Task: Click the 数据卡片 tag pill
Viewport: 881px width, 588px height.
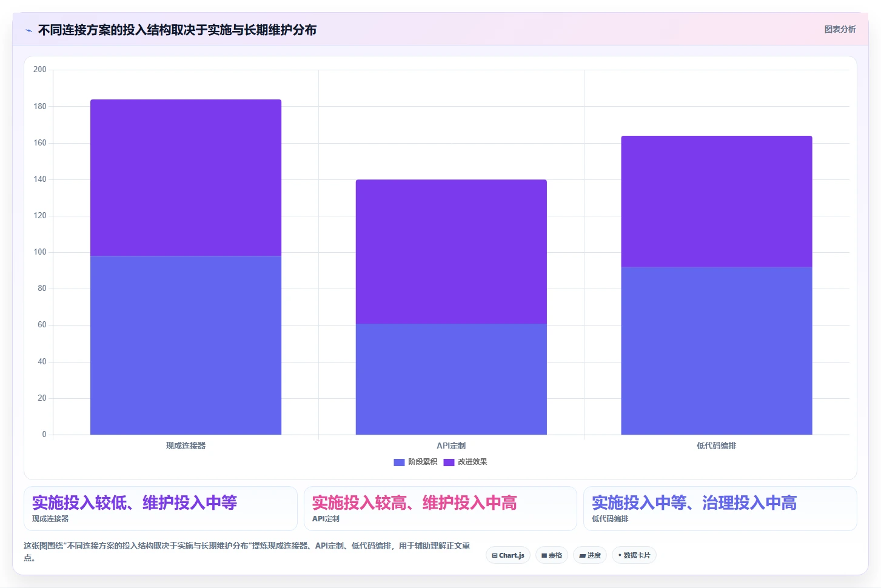Action: click(x=634, y=555)
